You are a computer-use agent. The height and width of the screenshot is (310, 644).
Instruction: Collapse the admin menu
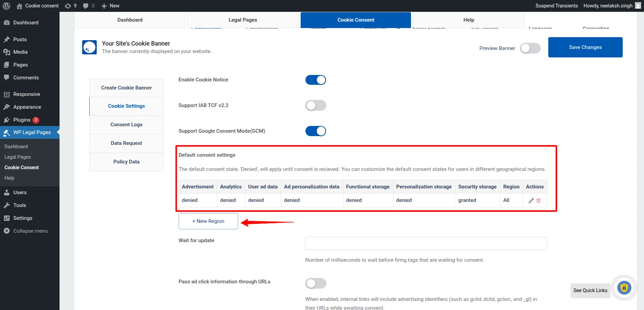tap(30, 231)
